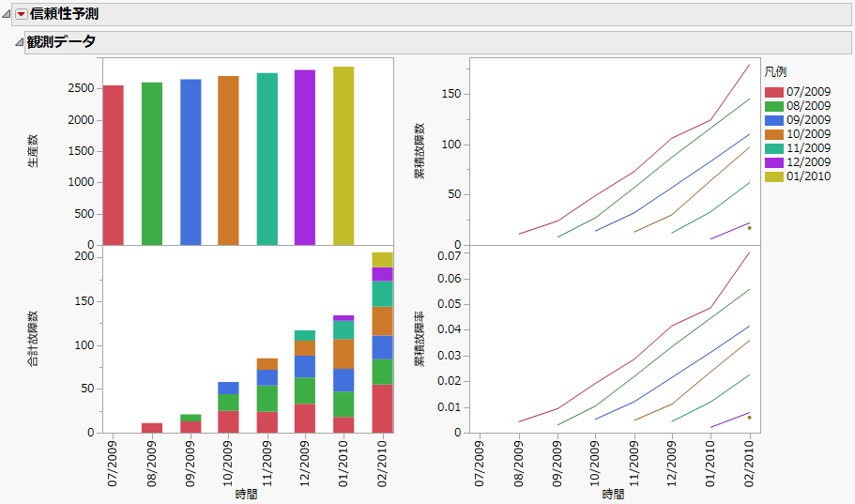The image size is (855, 504).
Task: Click the 07/2009 red legend swatch
Action: pos(774,93)
